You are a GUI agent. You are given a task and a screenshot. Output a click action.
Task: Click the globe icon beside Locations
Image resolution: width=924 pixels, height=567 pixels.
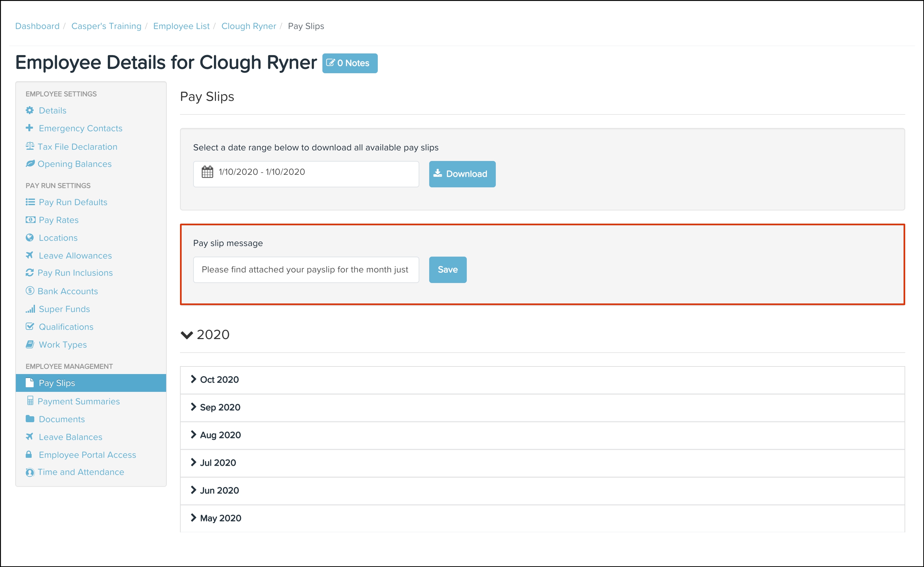coord(30,237)
